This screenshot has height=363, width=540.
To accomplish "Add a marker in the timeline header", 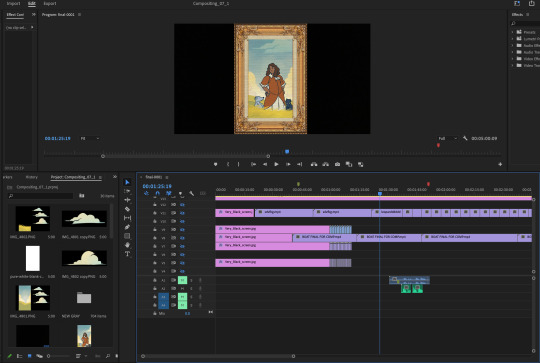I will pyautogui.click(x=180, y=194).
